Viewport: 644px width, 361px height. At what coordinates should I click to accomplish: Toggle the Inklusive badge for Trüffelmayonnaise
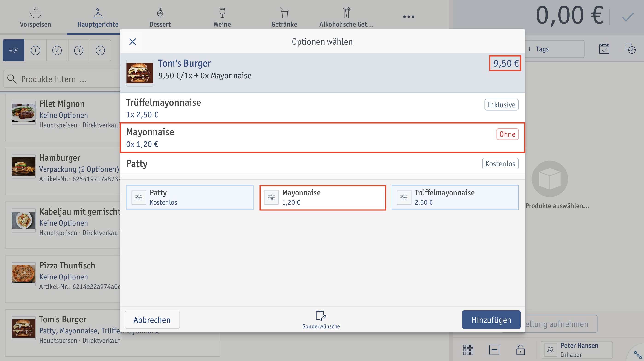pos(501,105)
